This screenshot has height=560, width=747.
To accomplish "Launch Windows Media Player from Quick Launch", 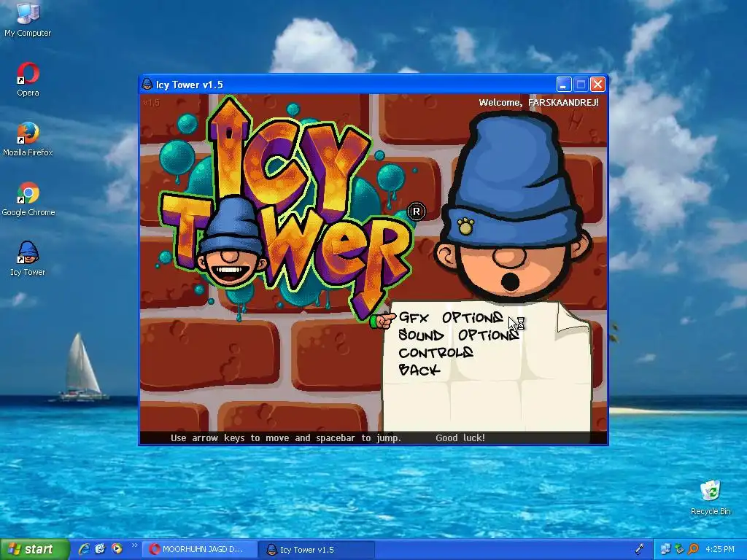I will (x=117, y=549).
